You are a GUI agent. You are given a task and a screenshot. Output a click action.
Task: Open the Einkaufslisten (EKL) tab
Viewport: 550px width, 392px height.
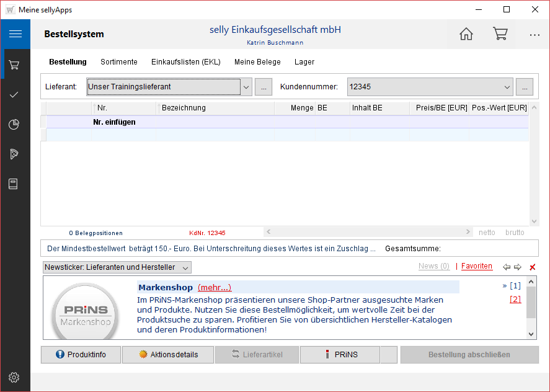(186, 62)
